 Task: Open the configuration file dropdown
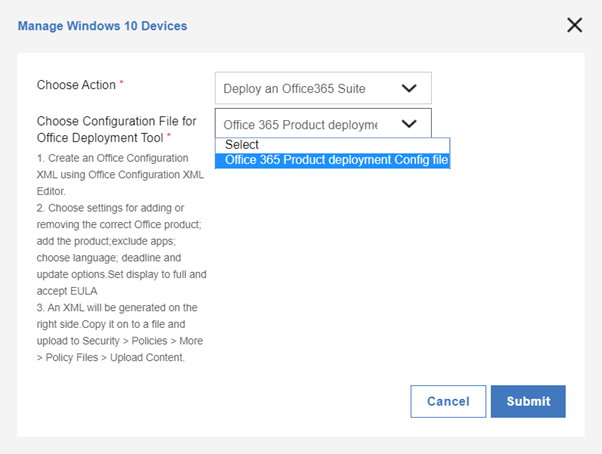[323, 124]
